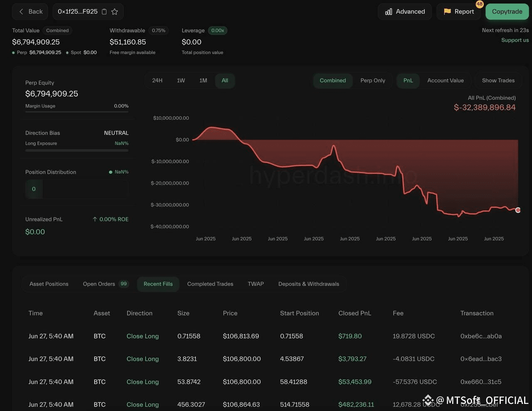Viewport: 532px width, 411px height.
Task: Click the Size column header
Action: (x=183, y=313)
